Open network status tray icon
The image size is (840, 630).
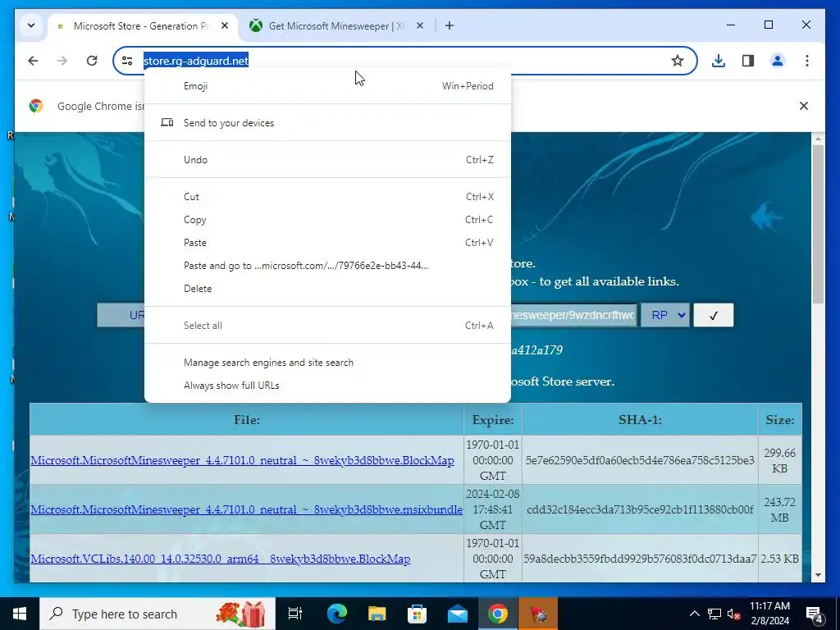click(714, 614)
